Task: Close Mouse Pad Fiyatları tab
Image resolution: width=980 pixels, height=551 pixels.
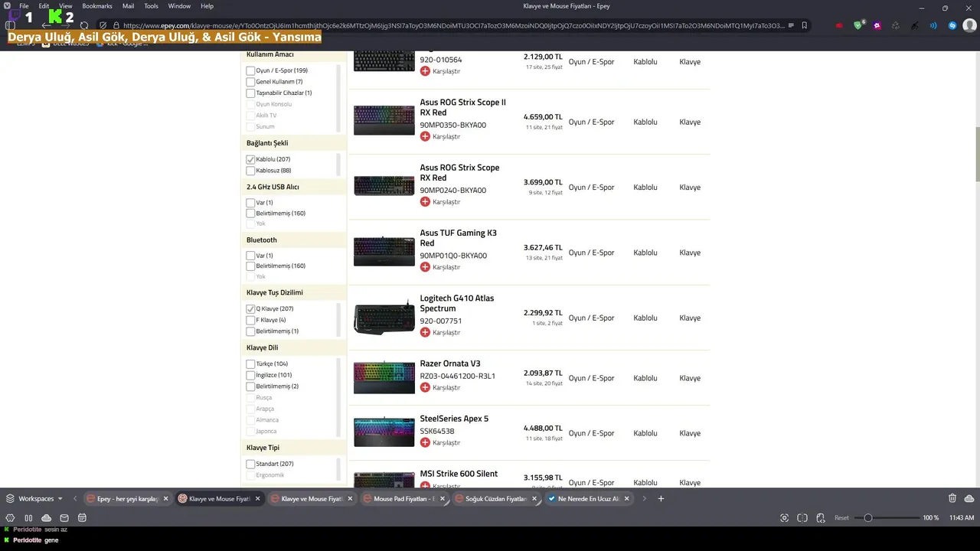Action: [x=443, y=499]
